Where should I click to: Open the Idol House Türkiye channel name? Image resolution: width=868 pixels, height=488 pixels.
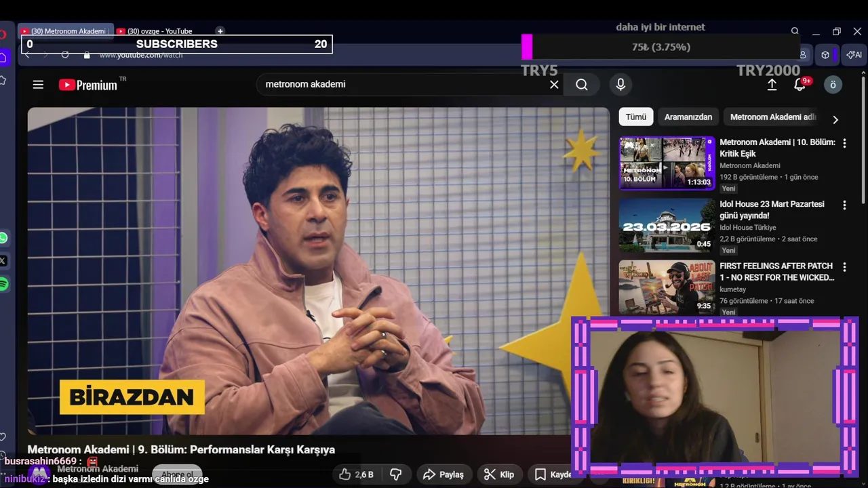pos(747,228)
